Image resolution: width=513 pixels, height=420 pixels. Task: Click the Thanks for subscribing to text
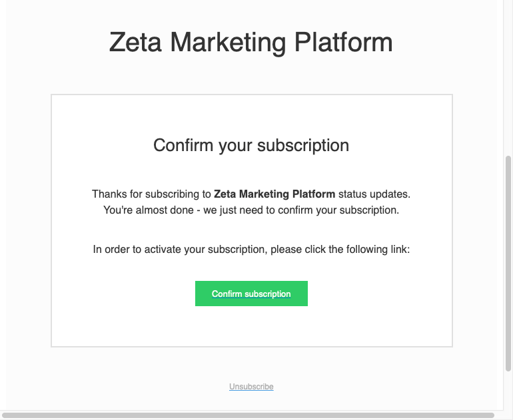[151, 194]
